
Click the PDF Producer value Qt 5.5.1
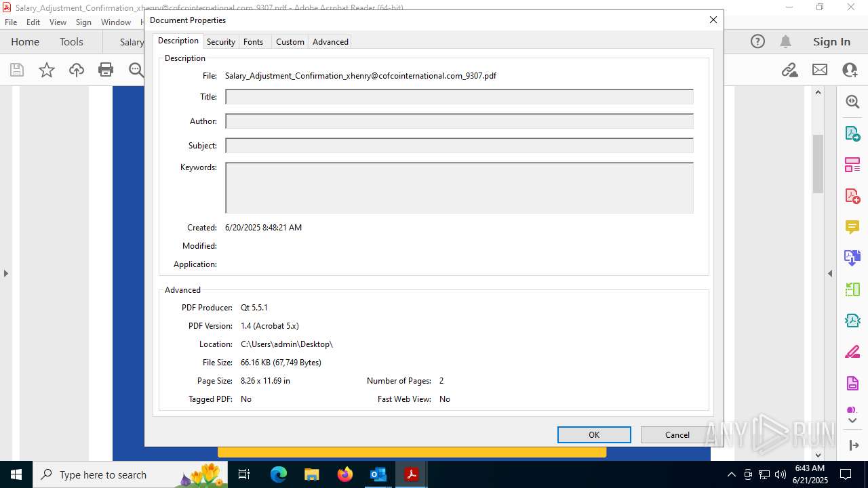254,308
